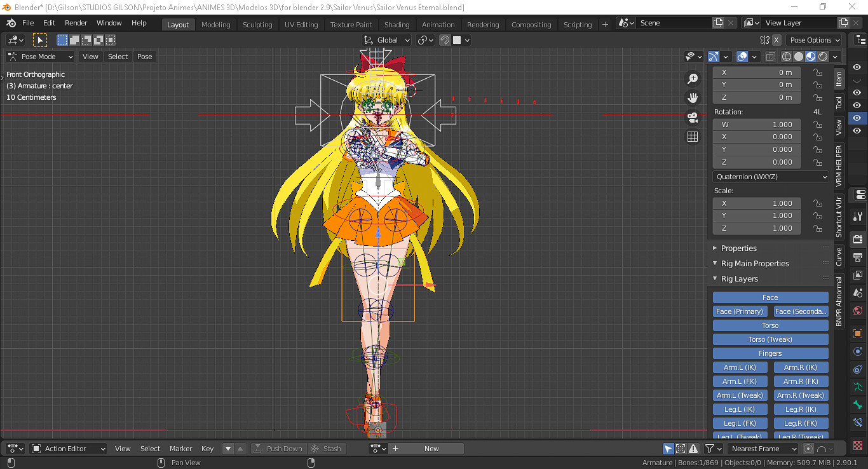This screenshot has width=868, height=469.
Task: Select wireframe viewport shading mode
Action: point(787,57)
